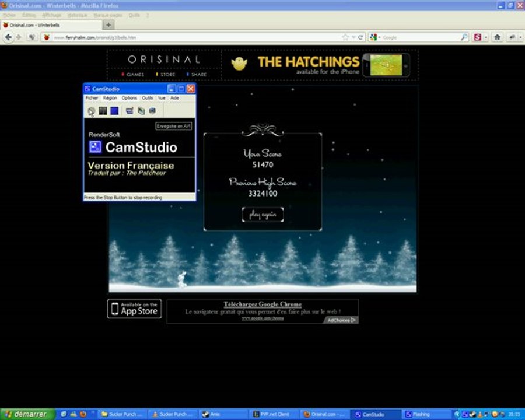
Task: Click the system tray clock
Action: [x=514, y=414]
